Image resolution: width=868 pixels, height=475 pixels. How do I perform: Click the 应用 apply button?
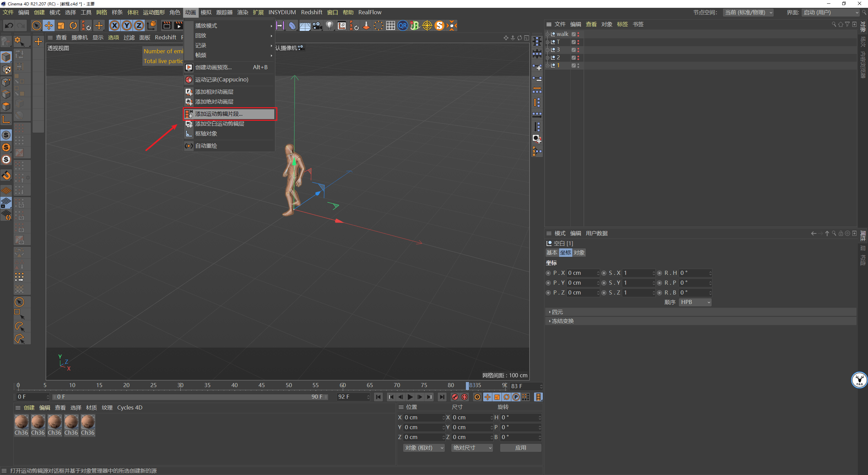pos(520,448)
